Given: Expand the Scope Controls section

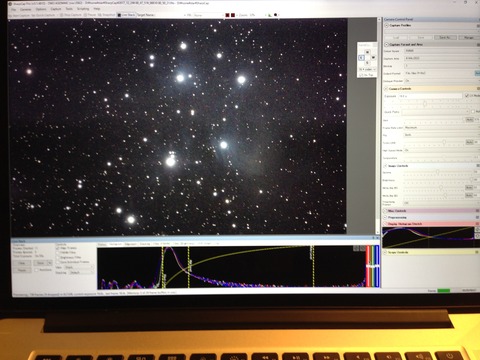Looking at the screenshot, I should (x=385, y=252).
